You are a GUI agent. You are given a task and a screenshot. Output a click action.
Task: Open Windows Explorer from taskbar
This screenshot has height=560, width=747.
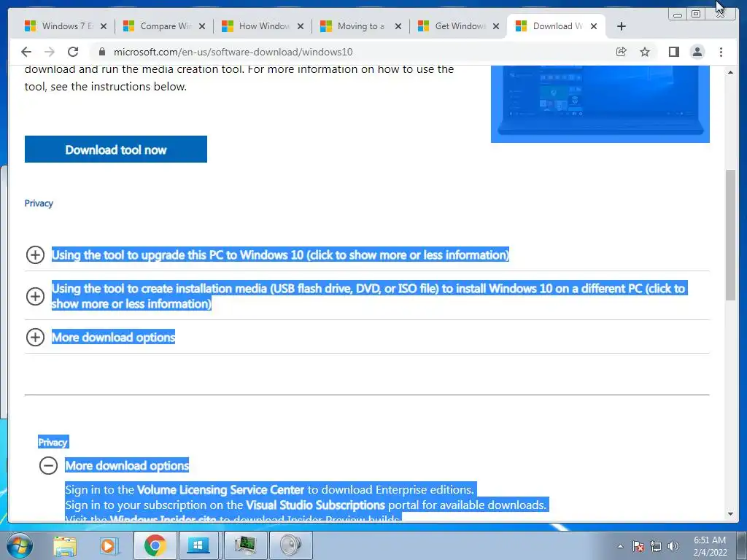coord(65,545)
